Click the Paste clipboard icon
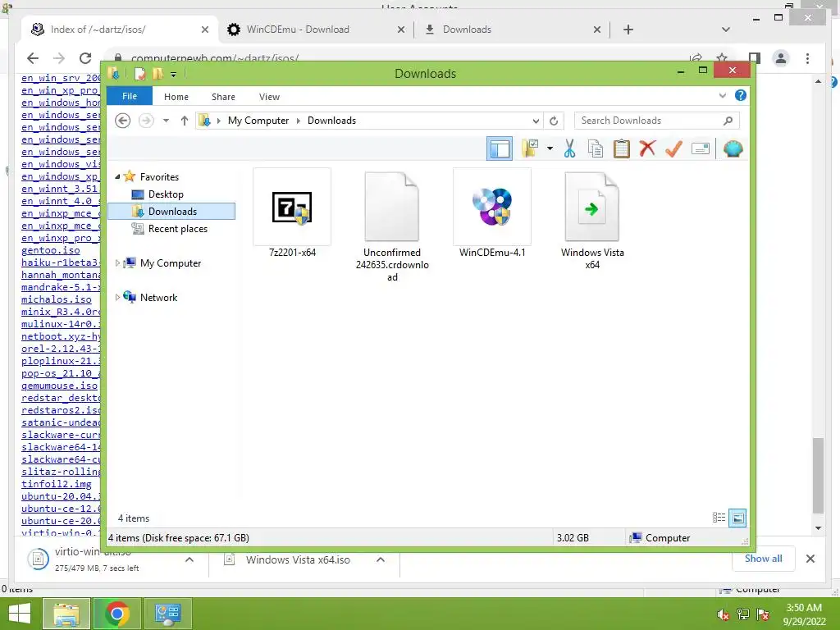 point(622,148)
